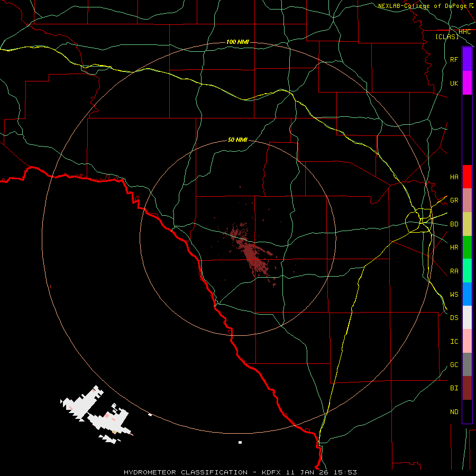Select the BD yellow legend swatch
This screenshot has width=476, height=476.
coord(467,224)
